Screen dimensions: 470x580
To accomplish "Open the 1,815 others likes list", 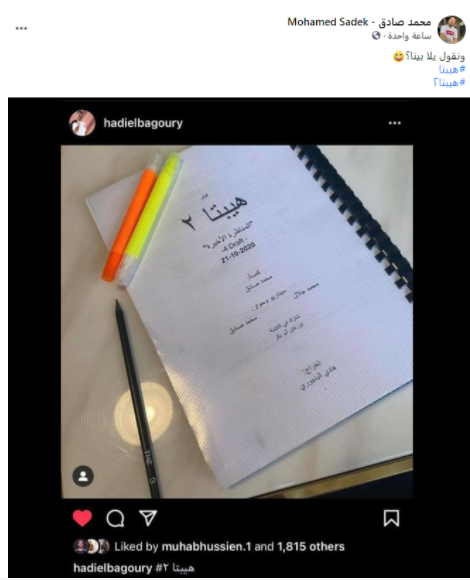I will tap(311, 546).
